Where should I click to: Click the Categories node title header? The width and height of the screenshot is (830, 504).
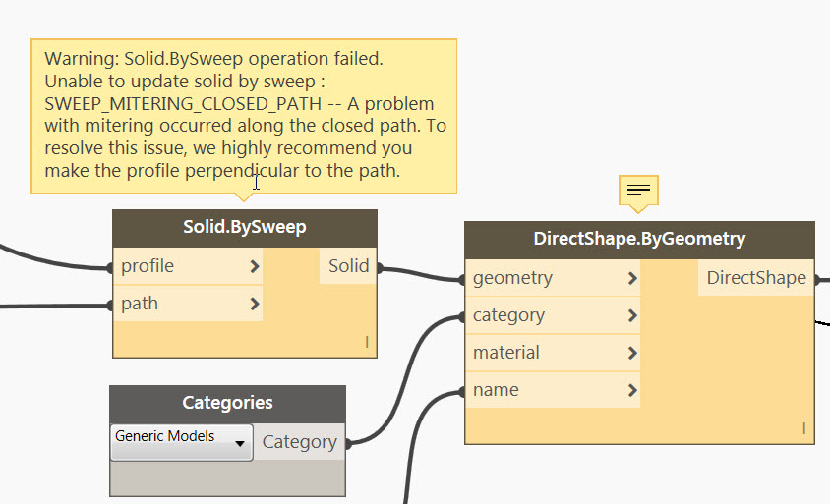[227, 404]
